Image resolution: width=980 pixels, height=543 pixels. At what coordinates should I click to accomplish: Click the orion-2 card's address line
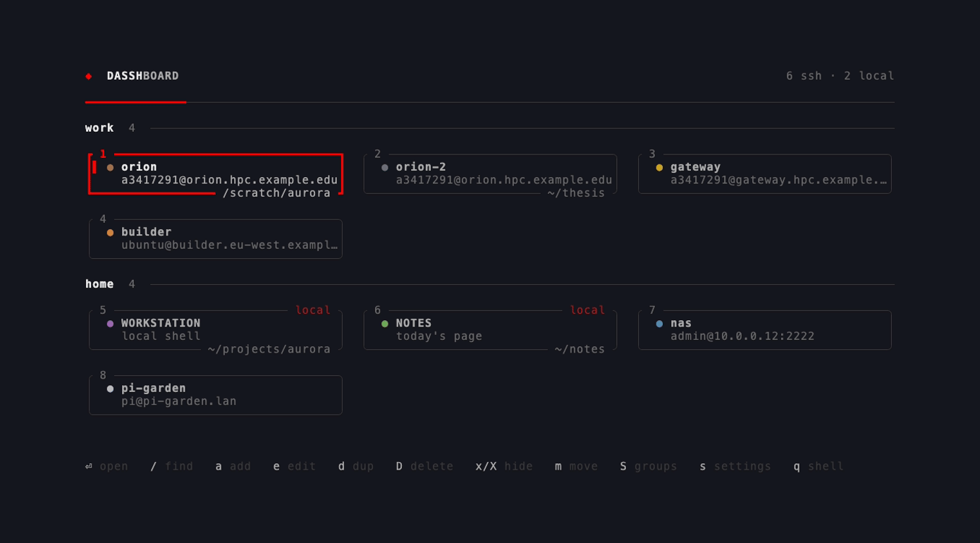[504, 180]
